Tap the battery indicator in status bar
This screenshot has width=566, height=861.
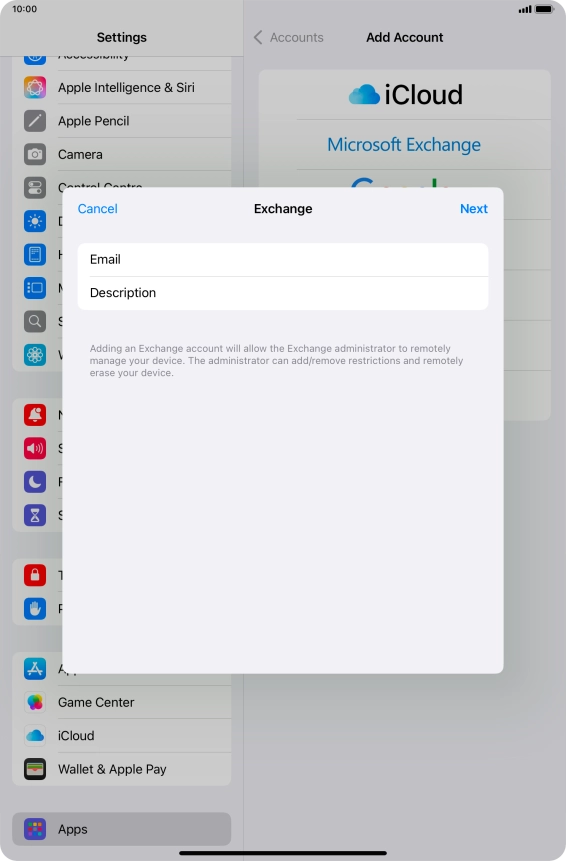(x=545, y=9)
